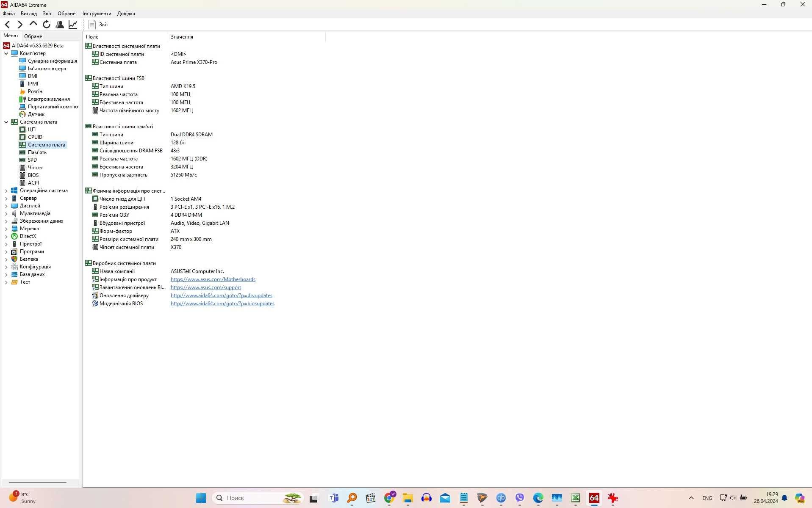This screenshot has height=508, width=812.
Task: Expand the Сервер node
Action: pyautogui.click(x=6, y=198)
